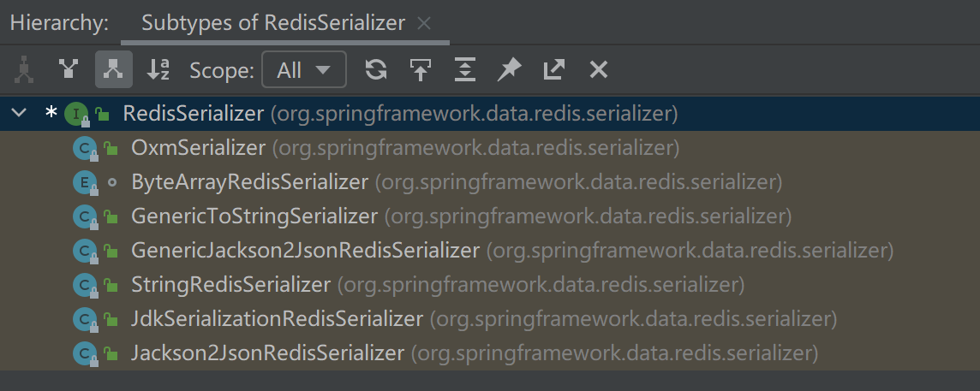Viewport: 980px width, 391px height.
Task: Select GenericJackson2JsonRedisSerializer entry
Action: pyautogui.click(x=305, y=251)
